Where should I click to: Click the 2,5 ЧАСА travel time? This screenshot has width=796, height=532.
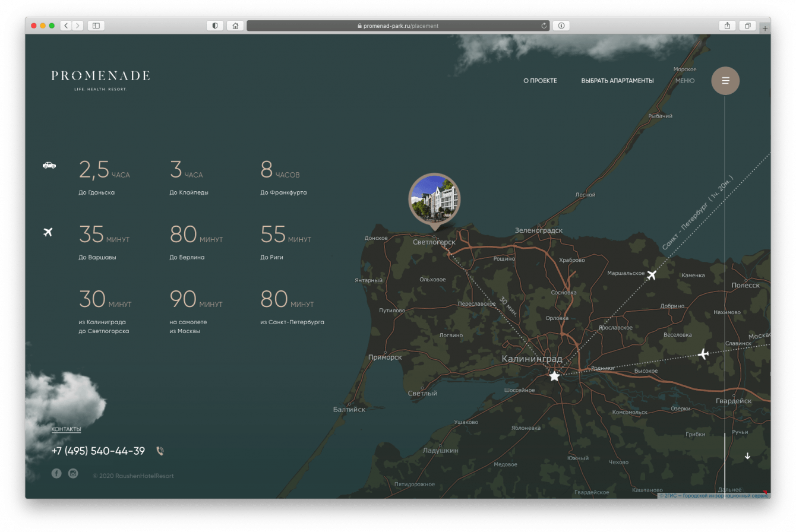click(105, 170)
